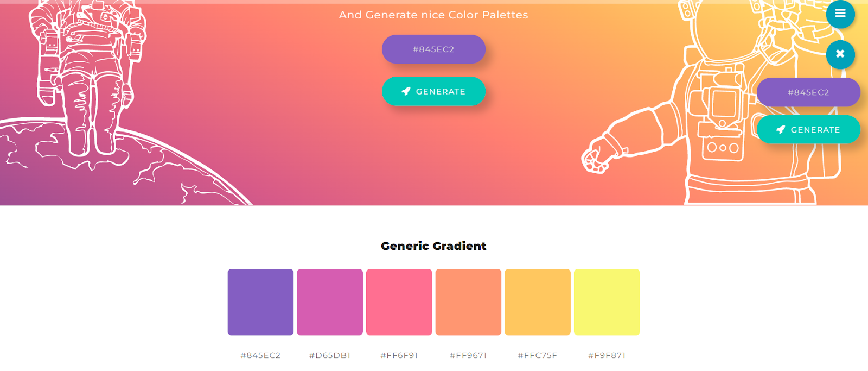Select the yellow-orange #FFC75F swatch
This screenshot has width=868, height=371.
[x=538, y=301]
